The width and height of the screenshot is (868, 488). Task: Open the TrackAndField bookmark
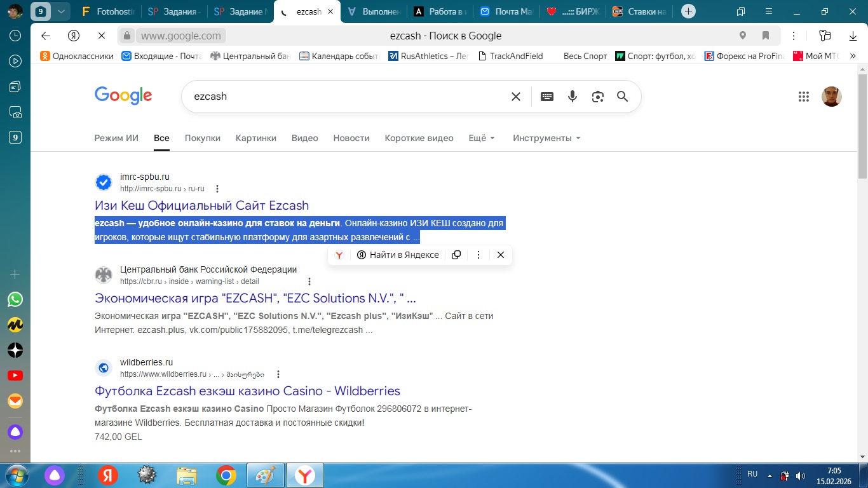(510, 56)
